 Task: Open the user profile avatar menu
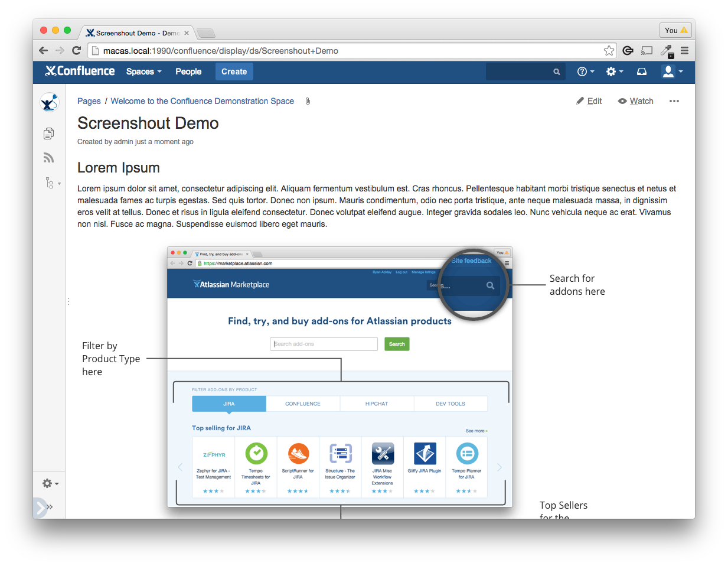pyautogui.click(x=672, y=71)
